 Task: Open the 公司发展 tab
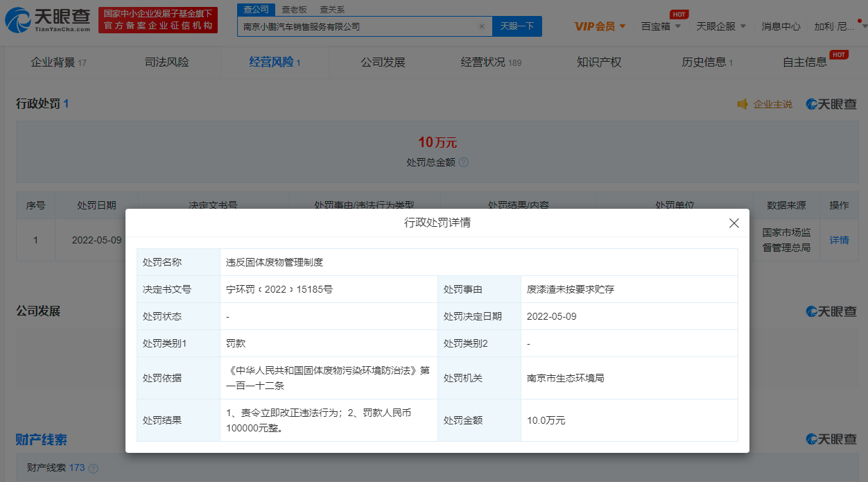tap(383, 62)
